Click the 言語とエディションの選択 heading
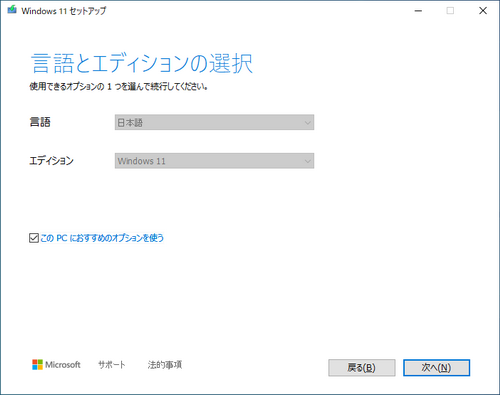 click(142, 63)
